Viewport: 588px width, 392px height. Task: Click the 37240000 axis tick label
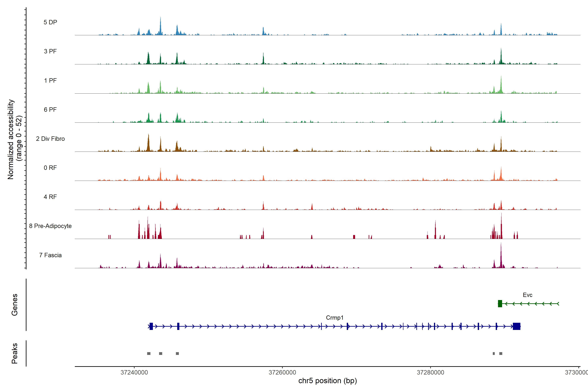coord(134,373)
